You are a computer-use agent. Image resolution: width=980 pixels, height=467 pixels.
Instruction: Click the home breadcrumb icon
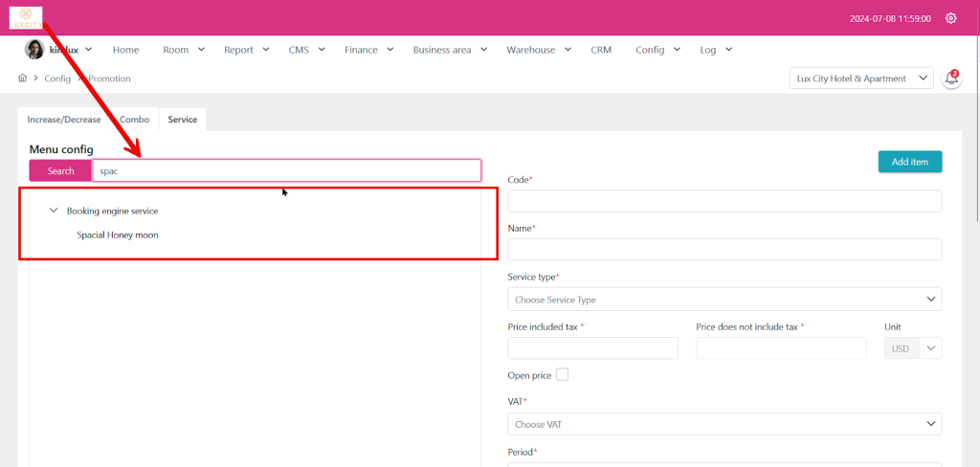23,78
